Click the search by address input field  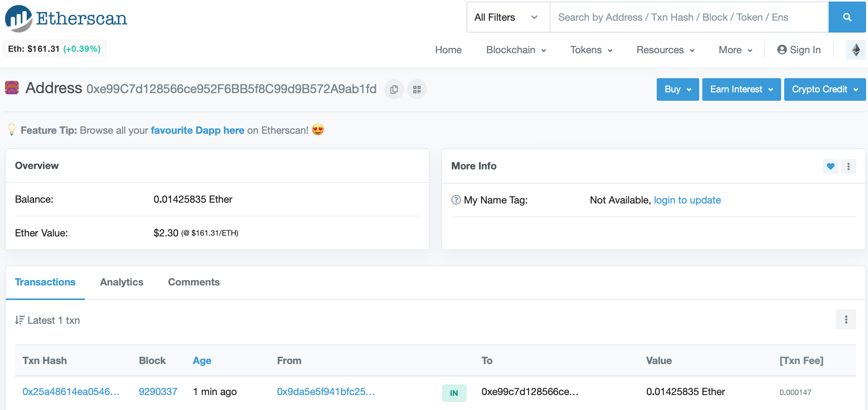coord(689,17)
